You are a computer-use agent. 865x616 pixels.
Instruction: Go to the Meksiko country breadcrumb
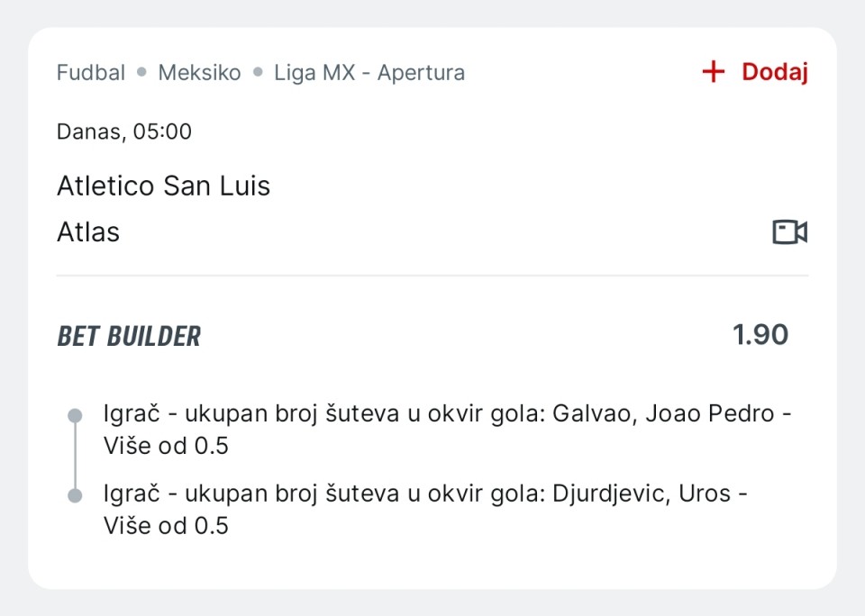pyautogui.click(x=199, y=73)
